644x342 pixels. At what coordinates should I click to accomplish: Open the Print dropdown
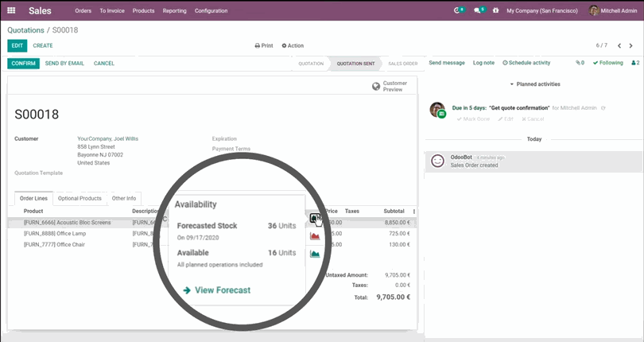click(264, 45)
